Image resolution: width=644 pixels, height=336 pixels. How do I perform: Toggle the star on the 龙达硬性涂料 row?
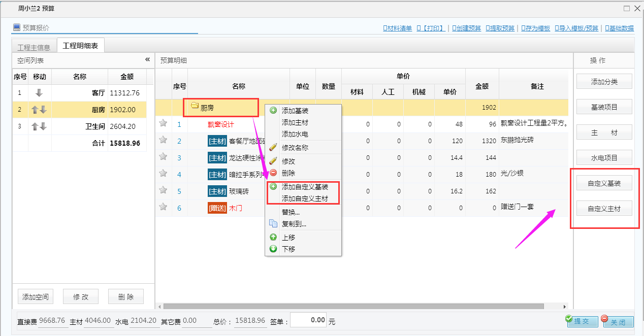click(x=163, y=156)
